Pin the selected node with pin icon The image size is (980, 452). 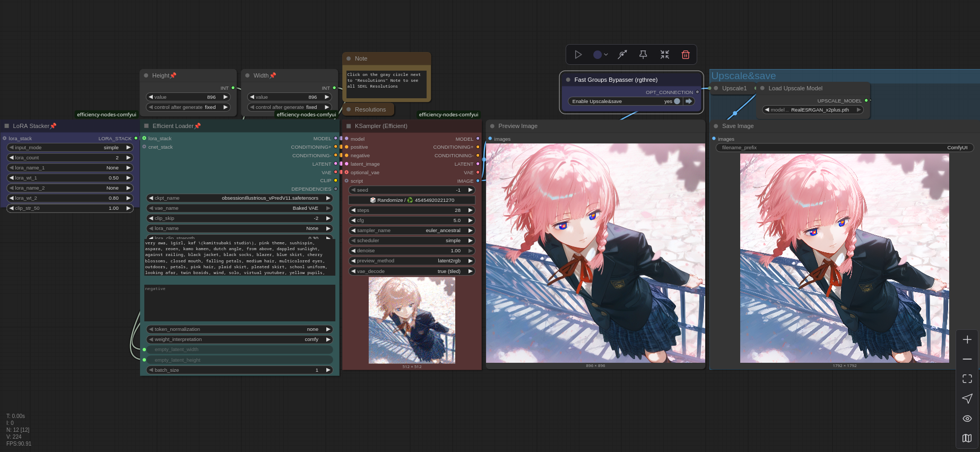[643, 54]
